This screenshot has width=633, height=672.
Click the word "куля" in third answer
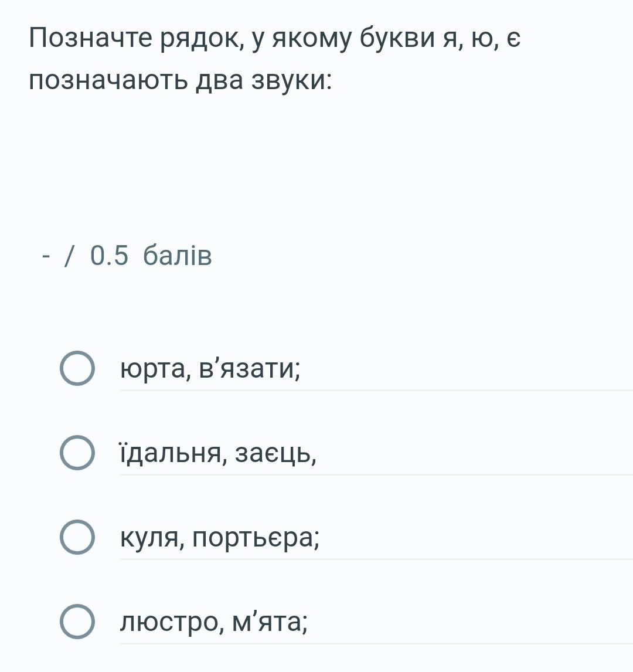click(149, 538)
